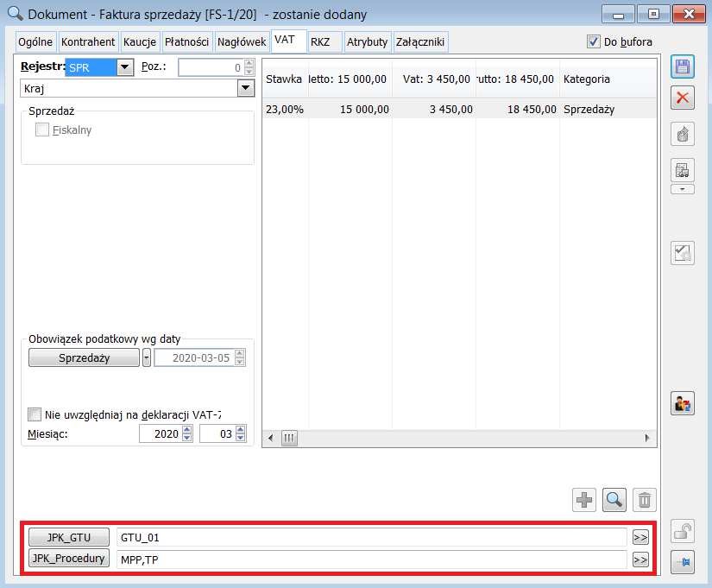Click the JPK_GTU button
Viewport: 712px width, 588px height.
[69, 537]
